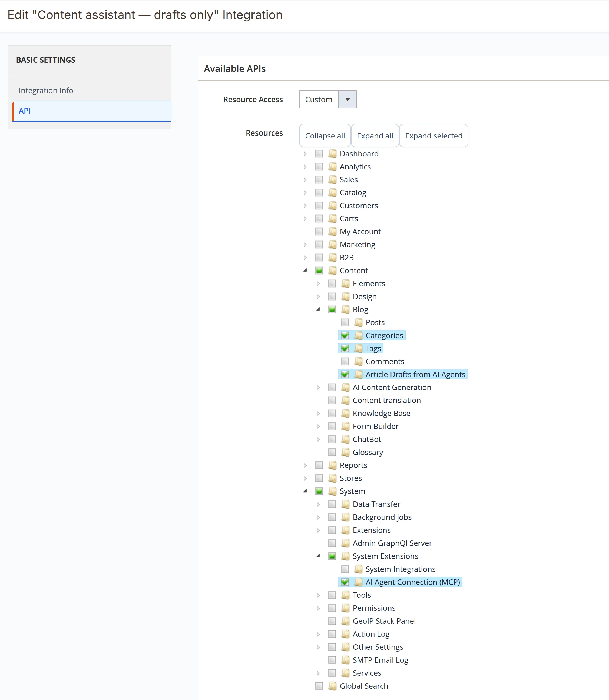Screen dimensions: 609x700
Task: Expand the Sales tree node
Action: pos(305,180)
